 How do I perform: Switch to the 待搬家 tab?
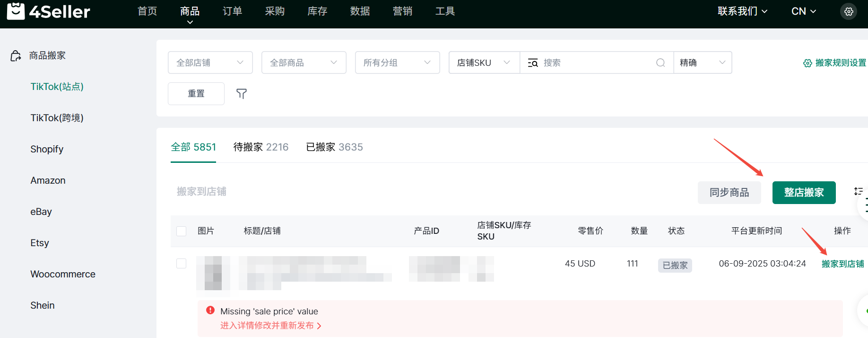coord(260,147)
